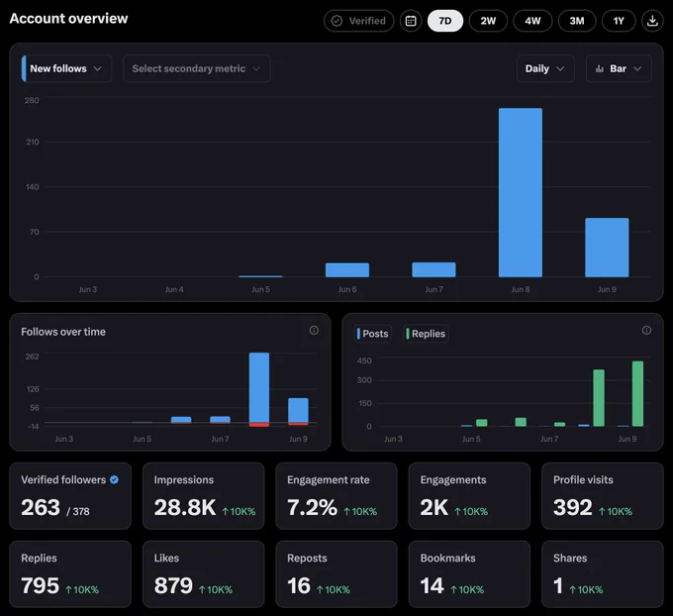This screenshot has height=616, width=673.
Task: Click the 7.2% engagement rate value
Action: [312, 507]
